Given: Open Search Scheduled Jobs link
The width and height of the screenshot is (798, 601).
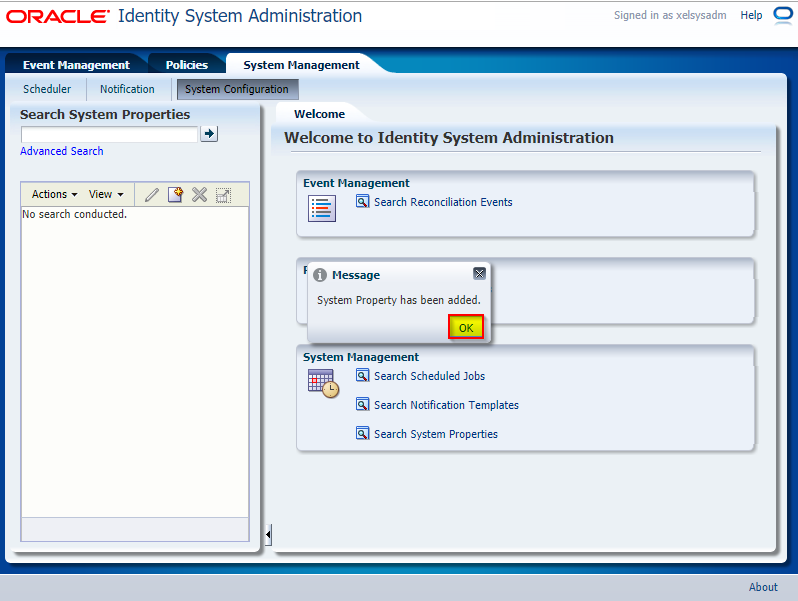Looking at the screenshot, I should pos(430,376).
